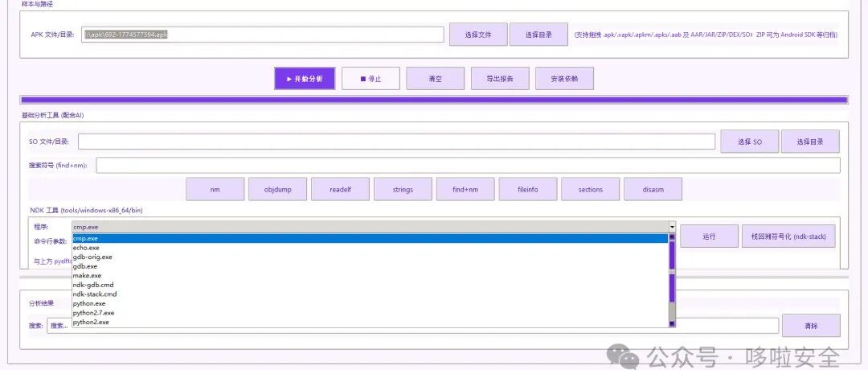Click the 选择文件 button
Screen dimensions: 868x370
[x=478, y=35]
